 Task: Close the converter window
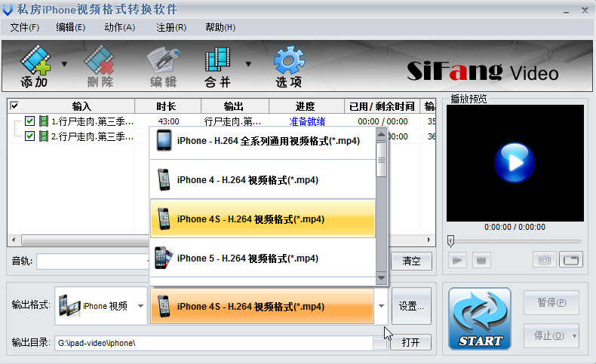coord(585,11)
